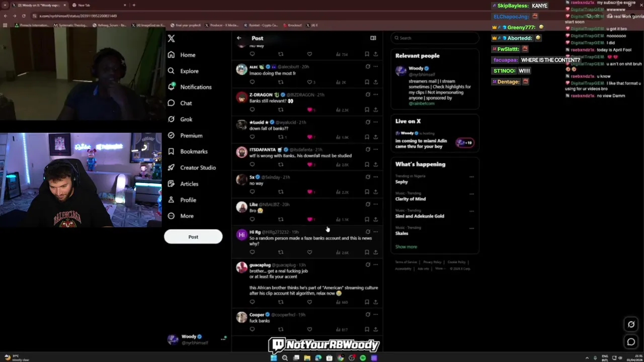Reply to Z-DRAGON's tweet
This screenshot has width=644, height=362.
pos(252,109)
